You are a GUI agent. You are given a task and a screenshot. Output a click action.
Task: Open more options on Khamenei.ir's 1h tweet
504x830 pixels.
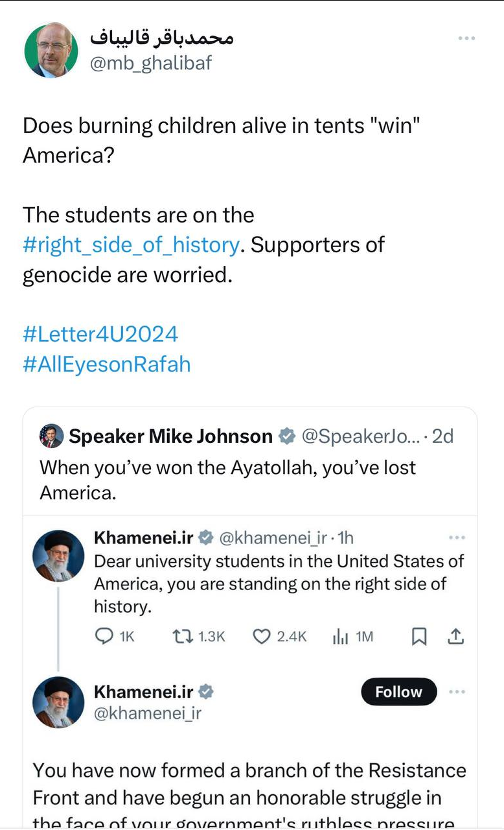point(457,538)
